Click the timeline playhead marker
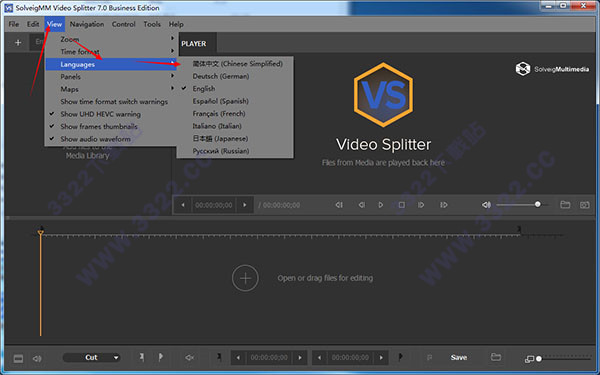Viewport: 600px width, 375px height. 41,232
